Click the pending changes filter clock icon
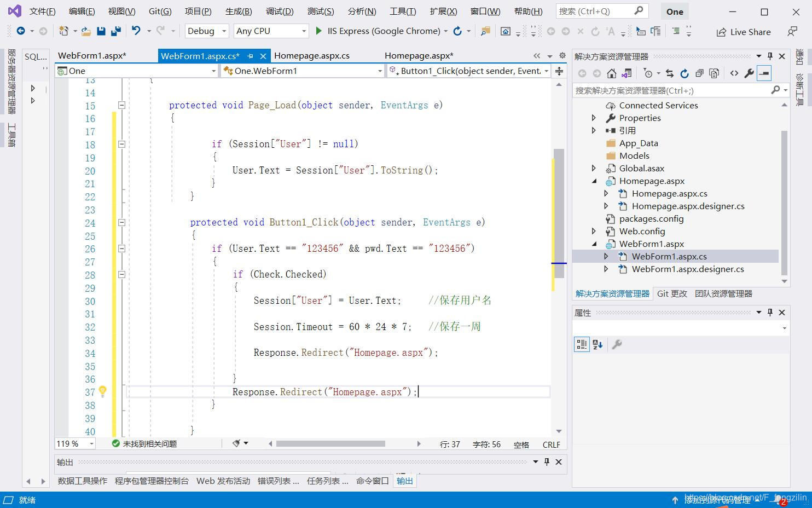Image resolution: width=812 pixels, height=508 pixels. point(648,73)
